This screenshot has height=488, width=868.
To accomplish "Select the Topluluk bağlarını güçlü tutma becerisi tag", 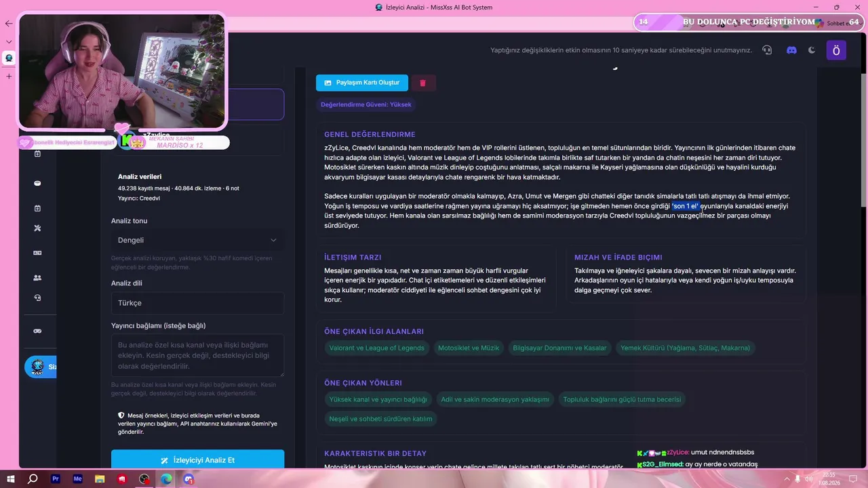I will 622,400.
